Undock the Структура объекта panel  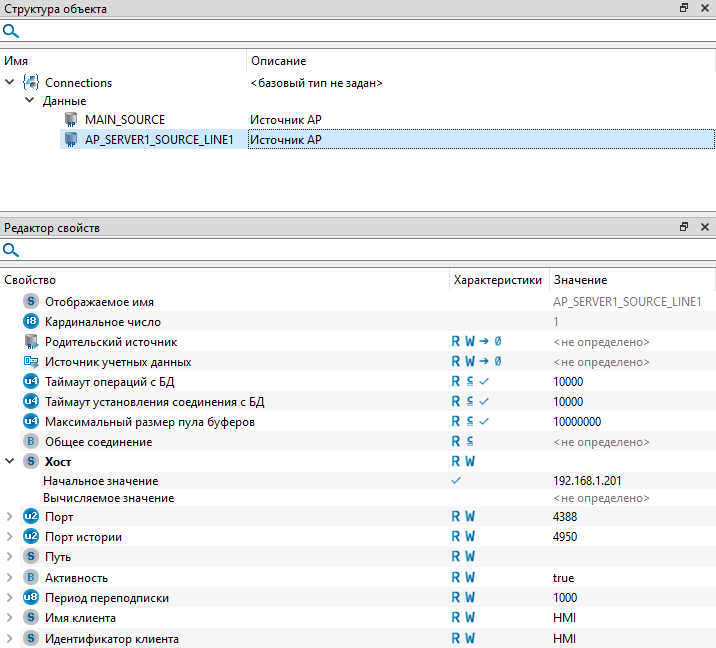(x=684, y=8)
